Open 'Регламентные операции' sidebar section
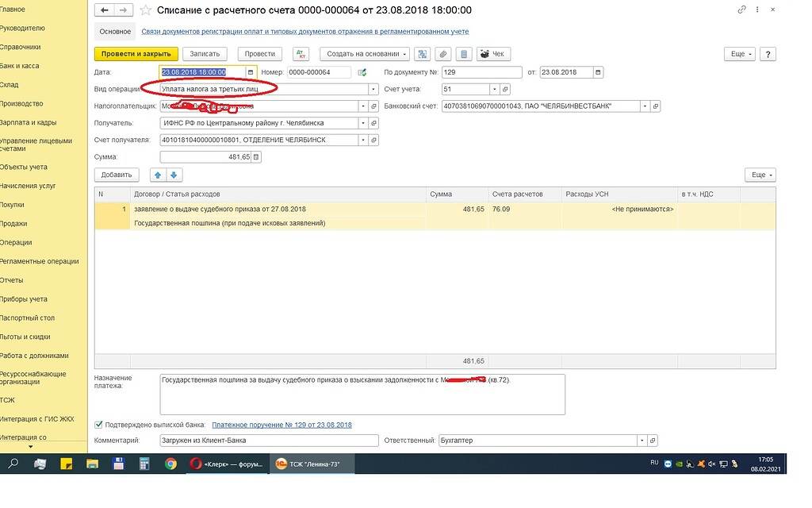The width and height of the screenshot is (812, 508). point(40,261)
